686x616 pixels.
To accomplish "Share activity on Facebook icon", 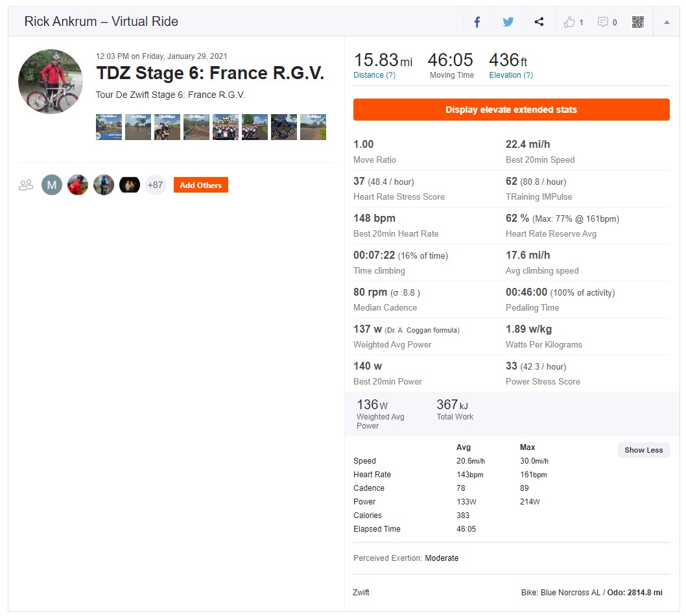I will click(477, 22).
